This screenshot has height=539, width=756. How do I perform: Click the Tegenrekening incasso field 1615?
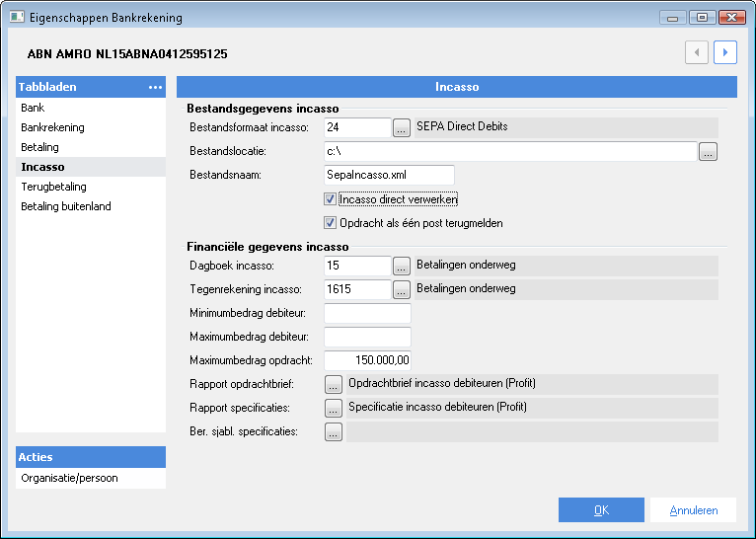(x=357, y=289)
